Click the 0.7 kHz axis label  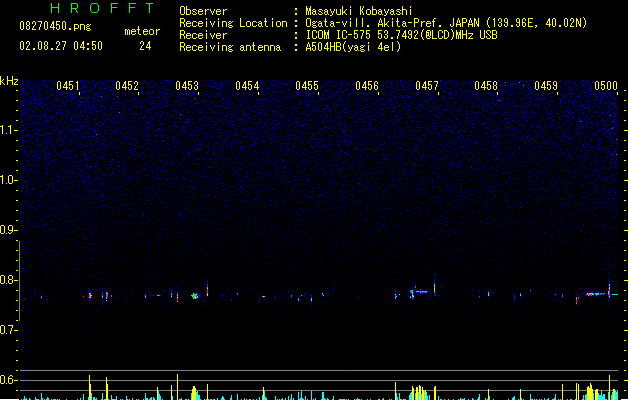tap(9, 330)
